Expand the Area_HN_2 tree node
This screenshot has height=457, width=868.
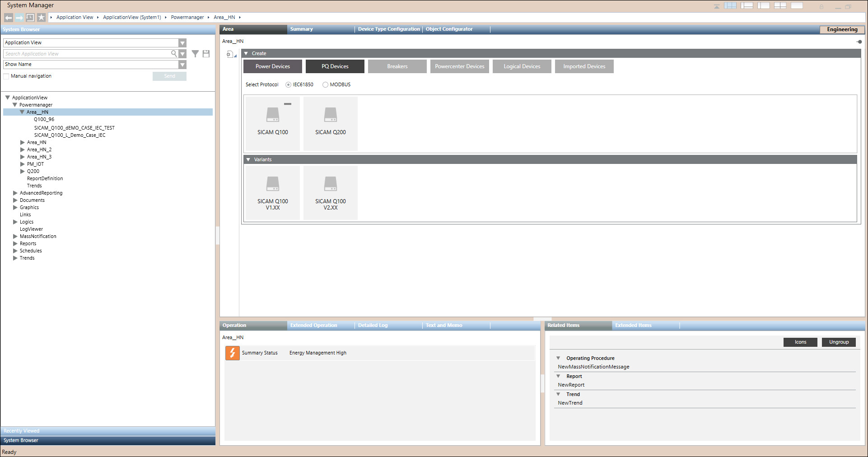click(x=23, y=149)
